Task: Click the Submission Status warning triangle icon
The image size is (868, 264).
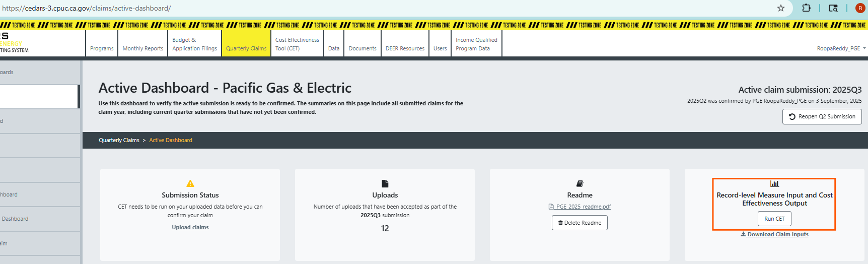Action: point(190,184)
